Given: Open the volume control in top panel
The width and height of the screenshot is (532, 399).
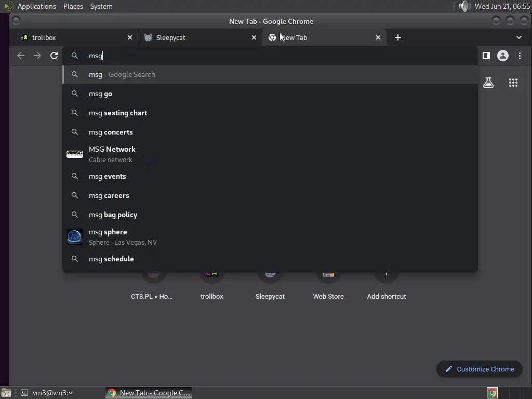Looking at the screenshot, I should pyautogui.click(x=463, y=6).
